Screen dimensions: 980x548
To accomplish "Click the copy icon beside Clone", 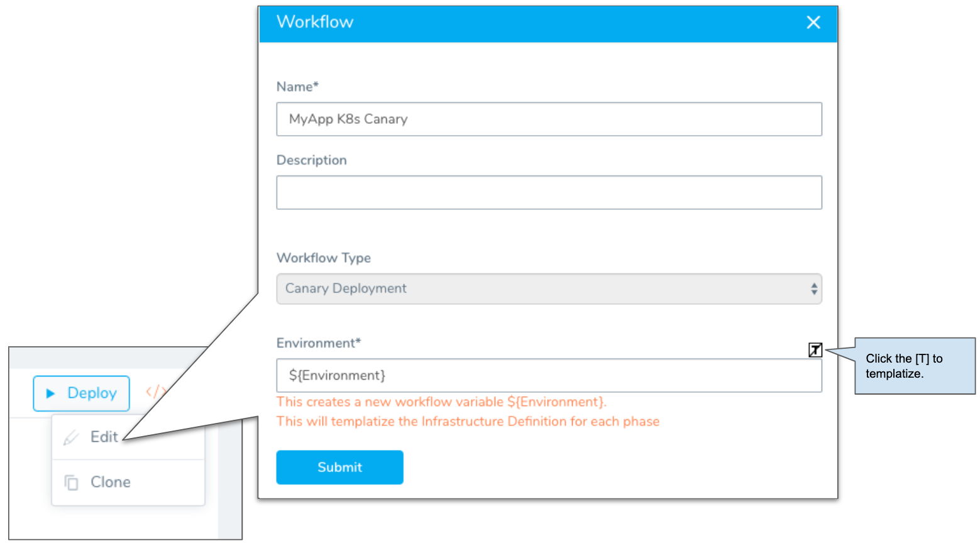I will [x=71, y=482].
